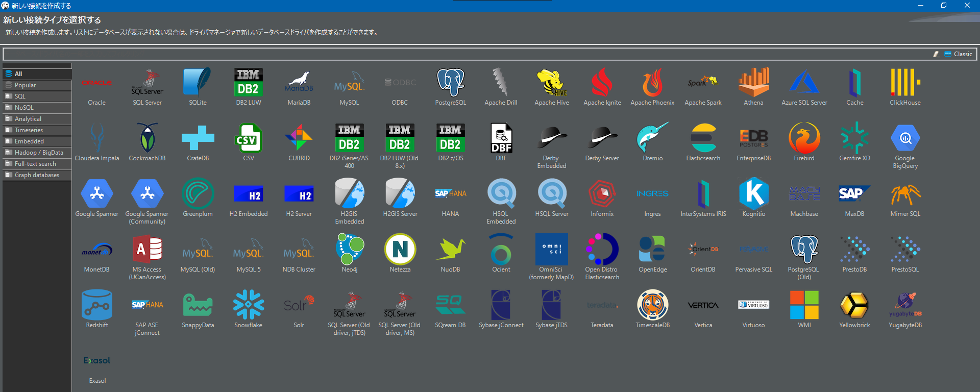The image size is (980, 392).
Task: Select the Oracle database icon
Action: 96,83
